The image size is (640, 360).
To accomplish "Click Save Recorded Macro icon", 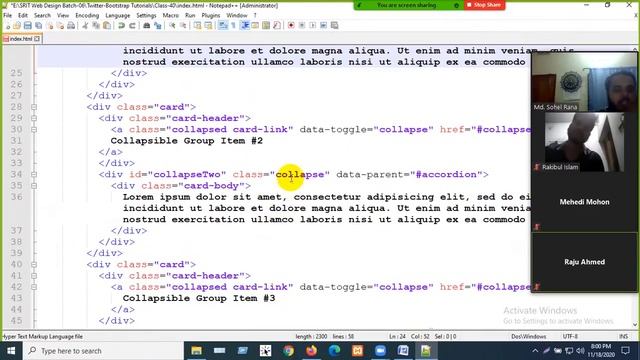I will click(x=334, y=25).
